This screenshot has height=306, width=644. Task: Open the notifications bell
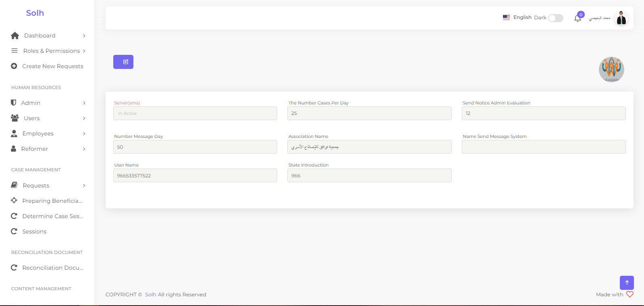coord(577,18)
